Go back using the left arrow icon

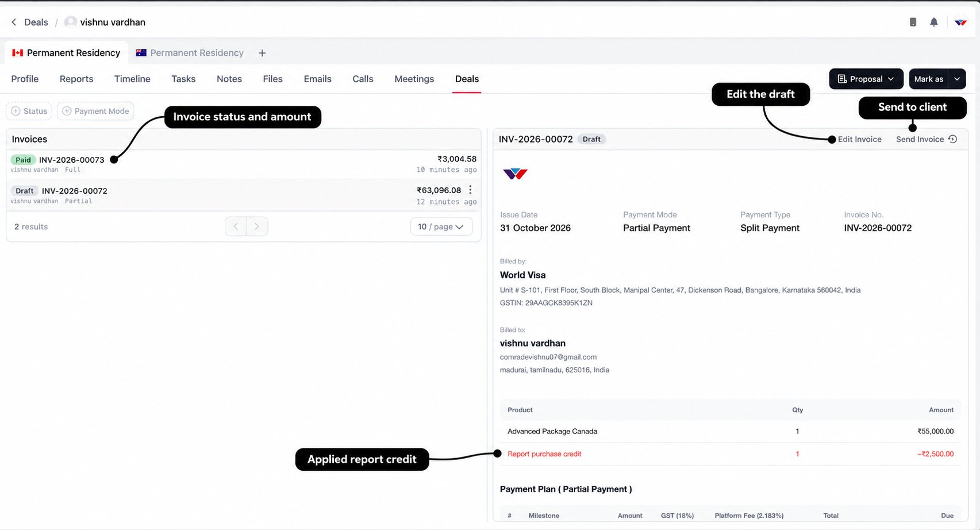click(x=14, y=22)
